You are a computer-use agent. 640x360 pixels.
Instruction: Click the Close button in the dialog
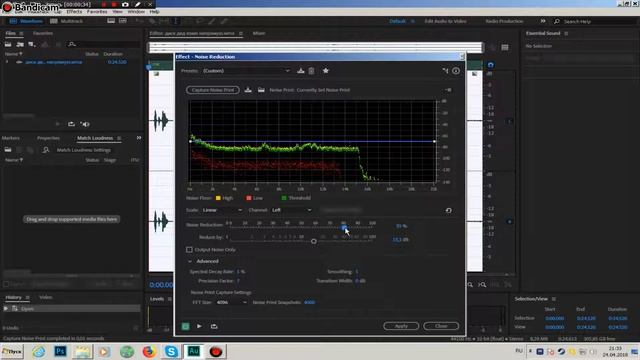pos(441,326)
